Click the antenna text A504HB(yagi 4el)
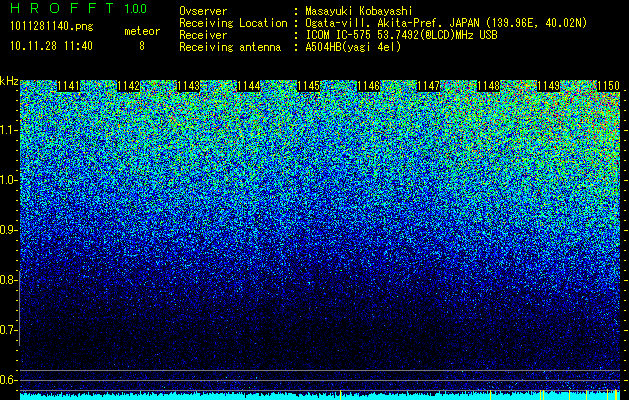 [x=353, y=47]
